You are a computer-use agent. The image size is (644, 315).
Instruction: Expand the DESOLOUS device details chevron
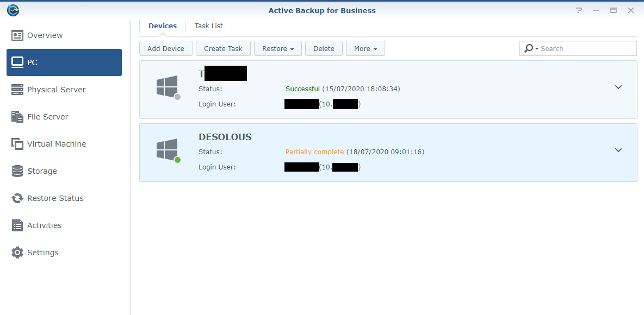(x=618, y=150)
